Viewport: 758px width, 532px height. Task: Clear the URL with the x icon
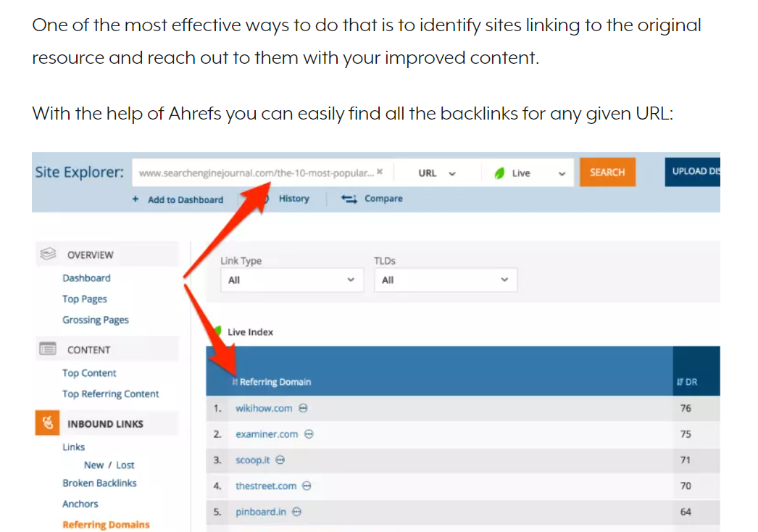[380, 173]
